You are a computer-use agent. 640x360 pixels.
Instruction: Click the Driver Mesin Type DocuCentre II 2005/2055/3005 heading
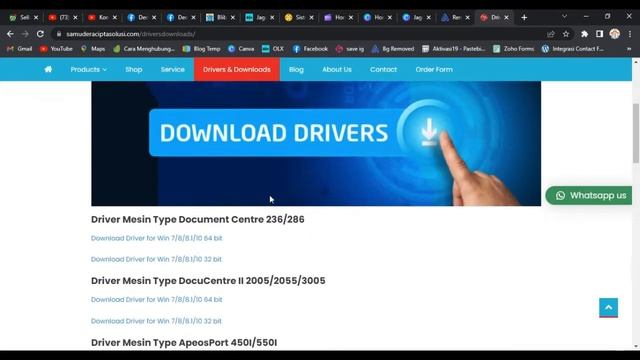pyautogui.click(x=208, y=281)
